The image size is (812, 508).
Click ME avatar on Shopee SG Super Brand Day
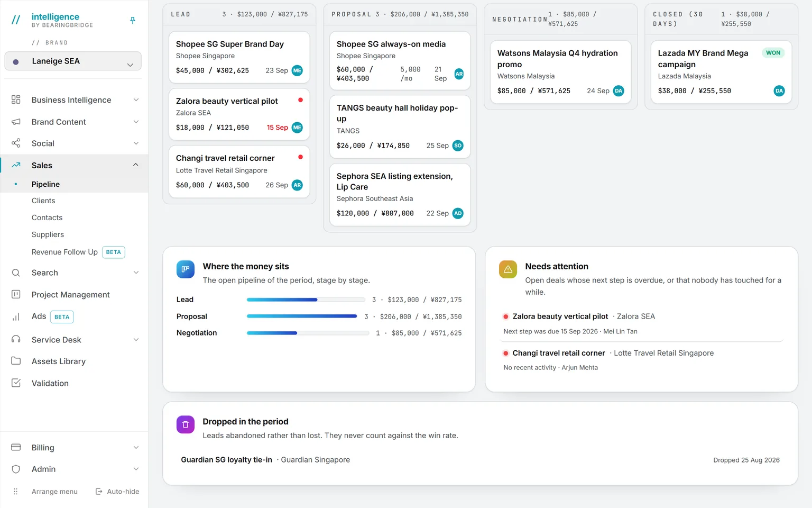coord(298,70)
